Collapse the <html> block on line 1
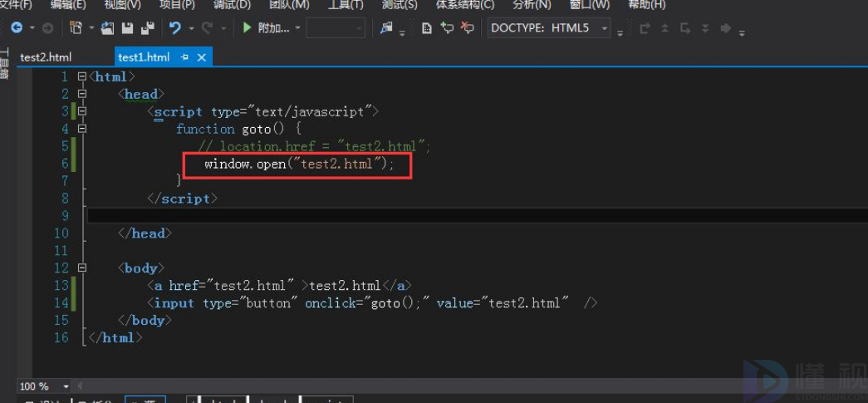 coord(82,76)
